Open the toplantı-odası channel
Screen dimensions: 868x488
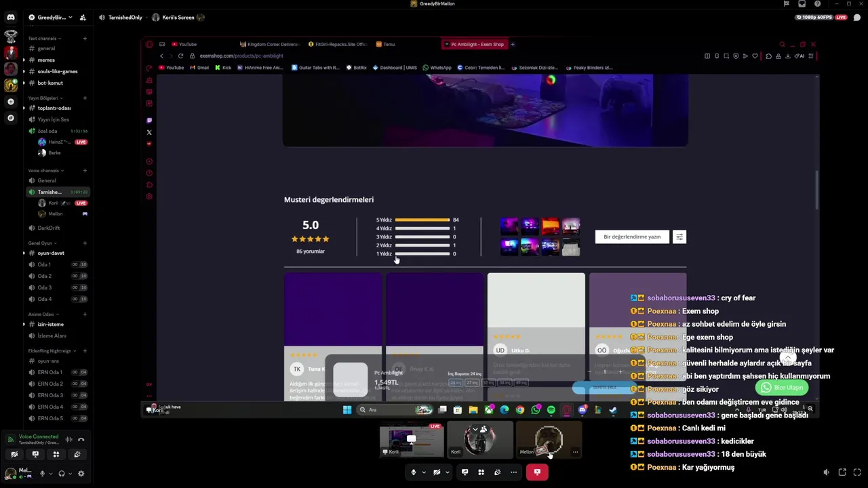click(x=57, y=108)
